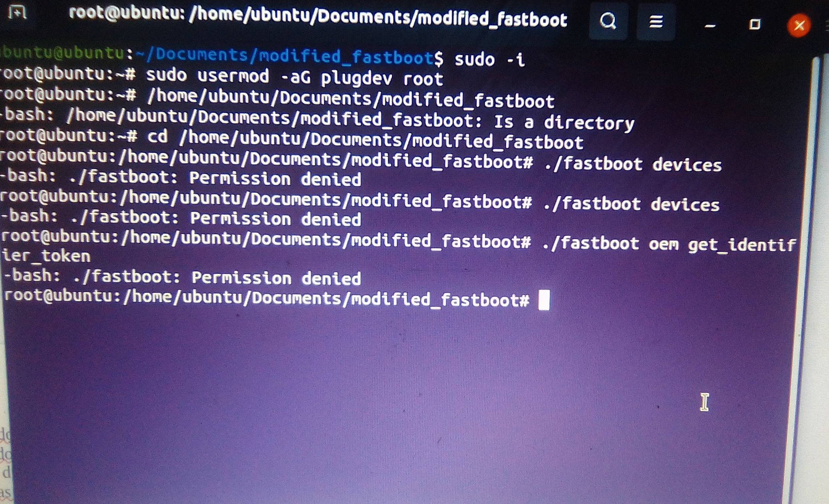
Task: Click the second './fastboot devices' command line
Action: [360, 201]
